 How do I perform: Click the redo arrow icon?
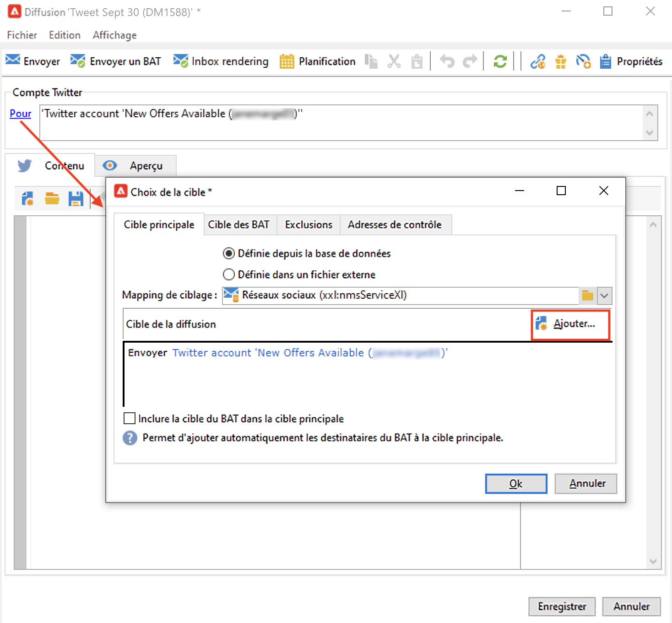(x=470, y=61)
